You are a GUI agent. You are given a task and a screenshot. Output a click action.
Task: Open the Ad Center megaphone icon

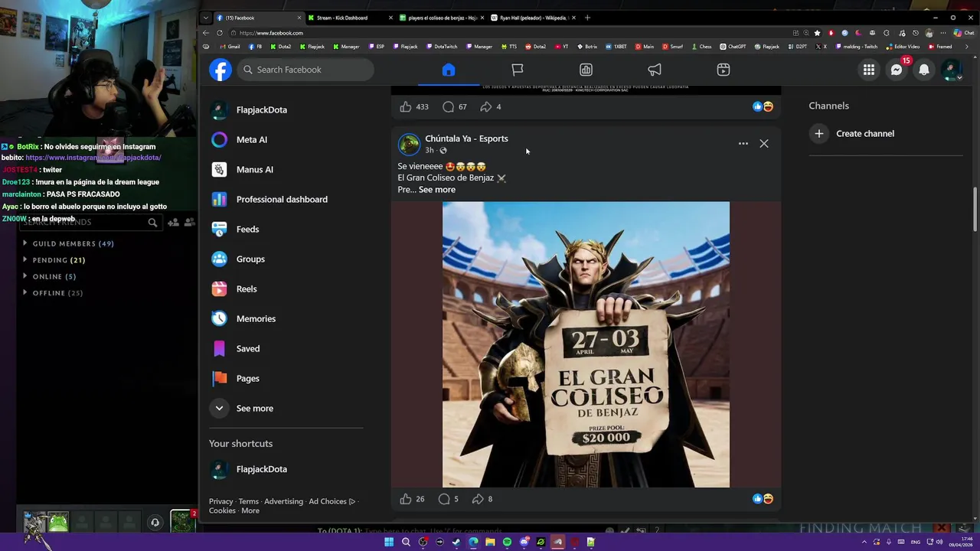(x=655, y=70)
